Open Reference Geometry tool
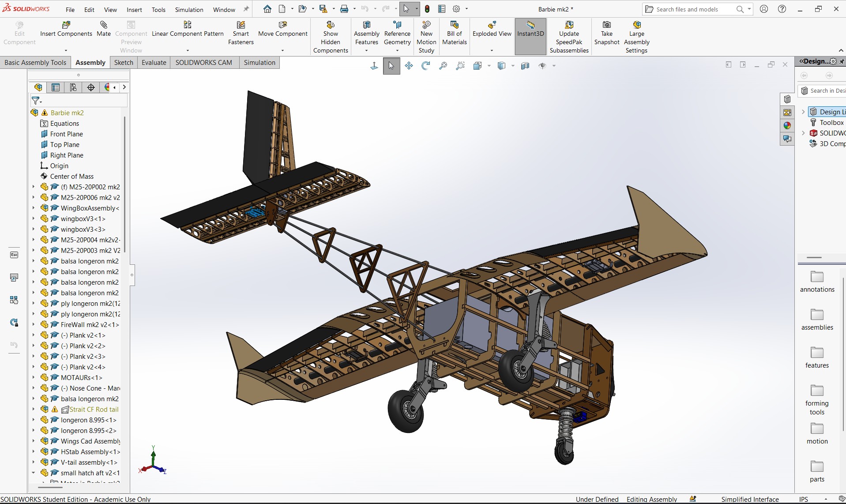 397,33
